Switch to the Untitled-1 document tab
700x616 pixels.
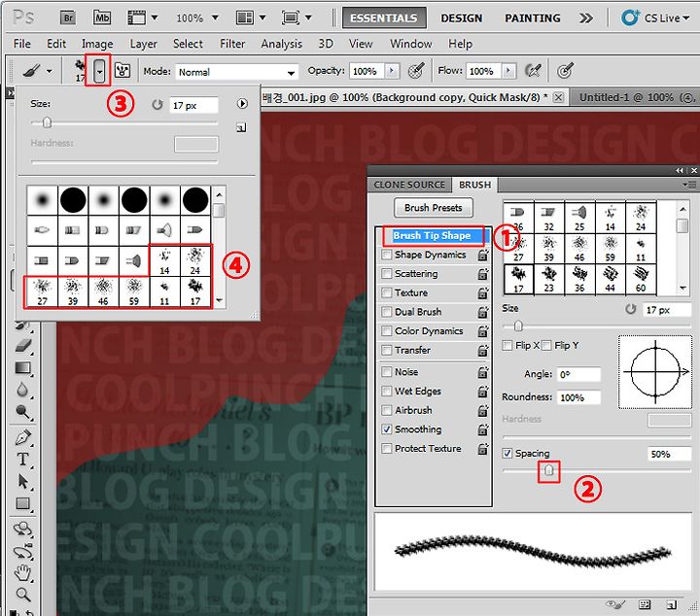tap(635, 97)
